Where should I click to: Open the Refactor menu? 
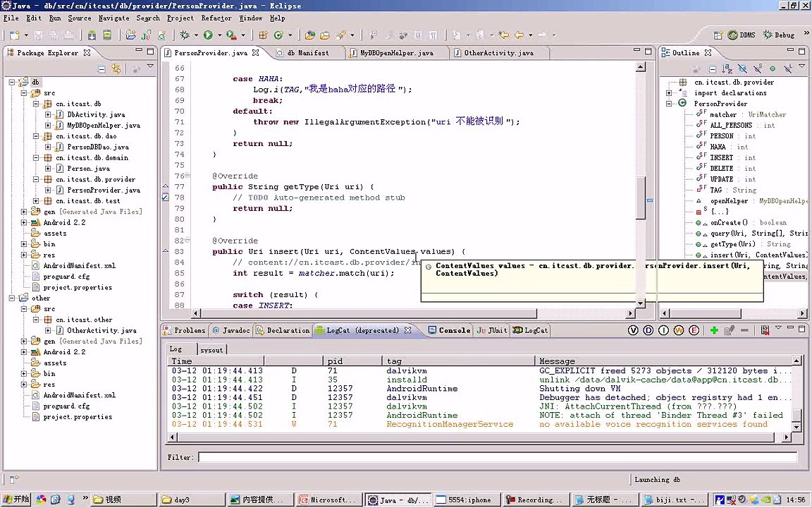tap(216, 18)
